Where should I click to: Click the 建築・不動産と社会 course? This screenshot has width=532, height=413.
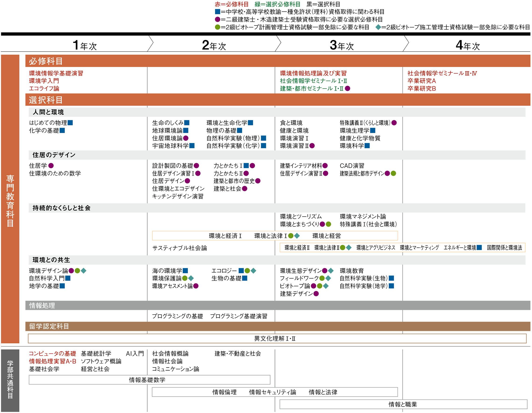tap(238, 353)
